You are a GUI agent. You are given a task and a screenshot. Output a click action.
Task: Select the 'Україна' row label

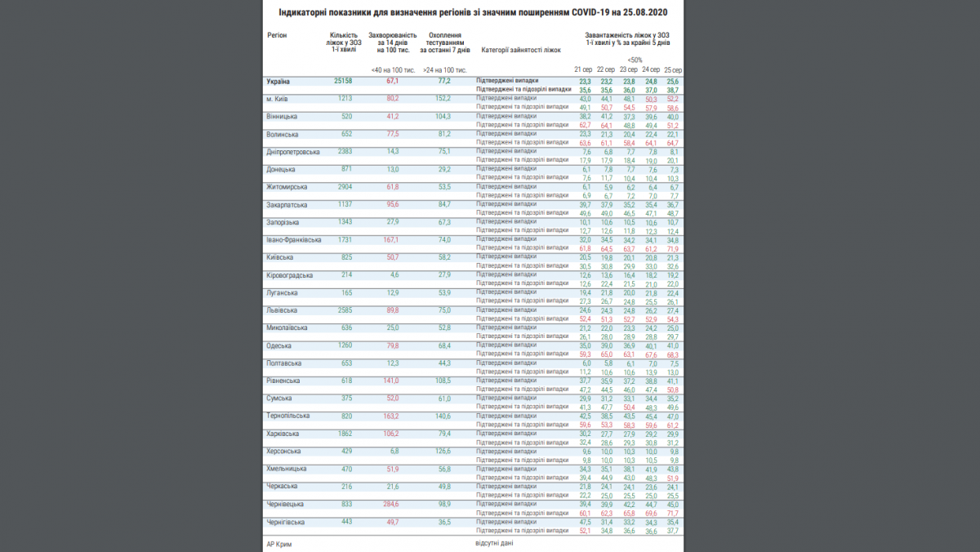(279, 82)
